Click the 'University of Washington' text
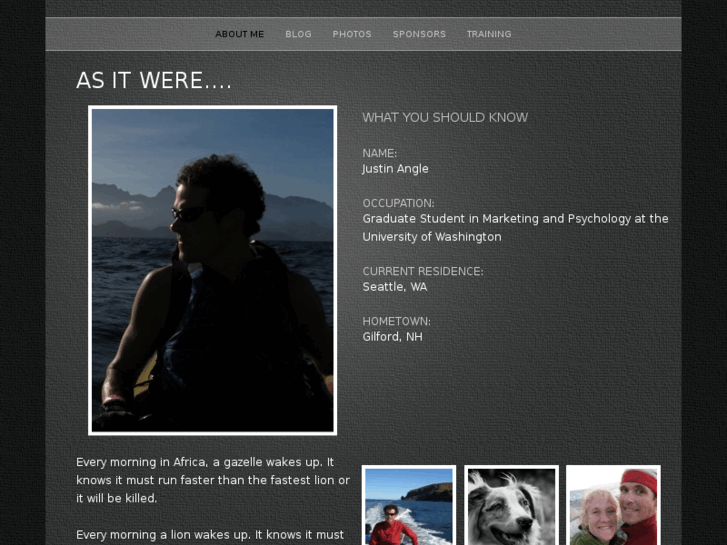 (x=432, y=237)
